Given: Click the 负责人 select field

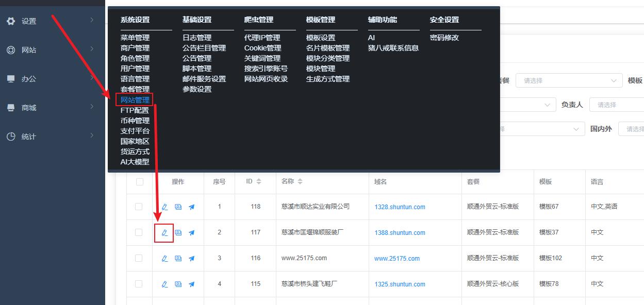Looking at the screenshot, I should 616,105.
